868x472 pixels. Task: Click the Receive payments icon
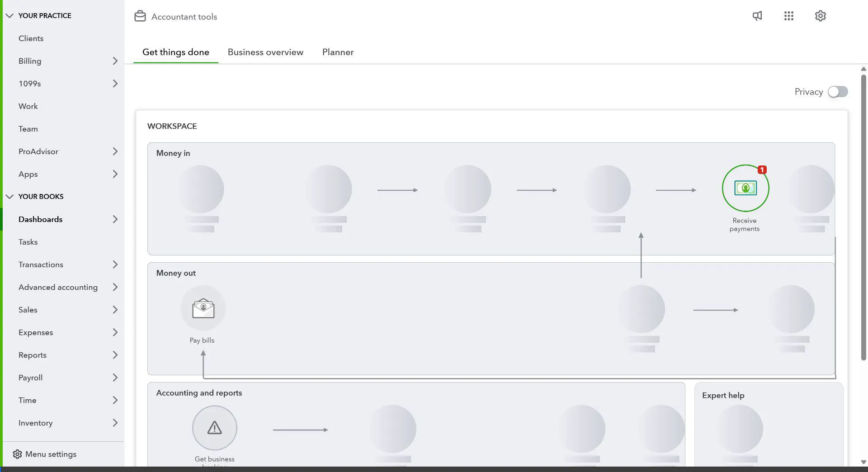coord(745,188)
